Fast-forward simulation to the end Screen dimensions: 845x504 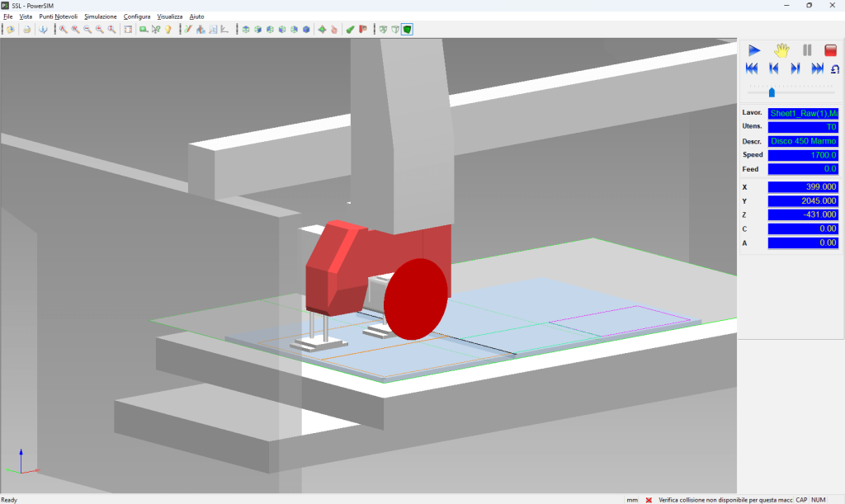(x=817, y=68)
